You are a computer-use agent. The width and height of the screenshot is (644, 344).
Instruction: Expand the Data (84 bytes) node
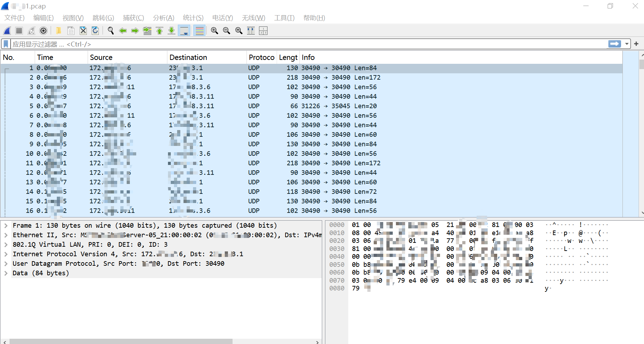click(6, 273)
